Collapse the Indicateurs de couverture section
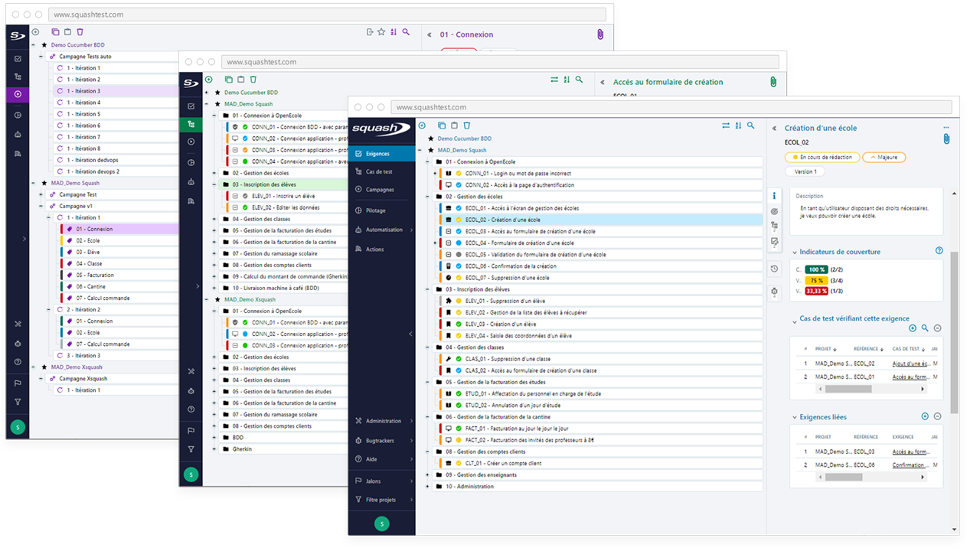The width and height of the screenshot is (980, 551). point(794,252)
